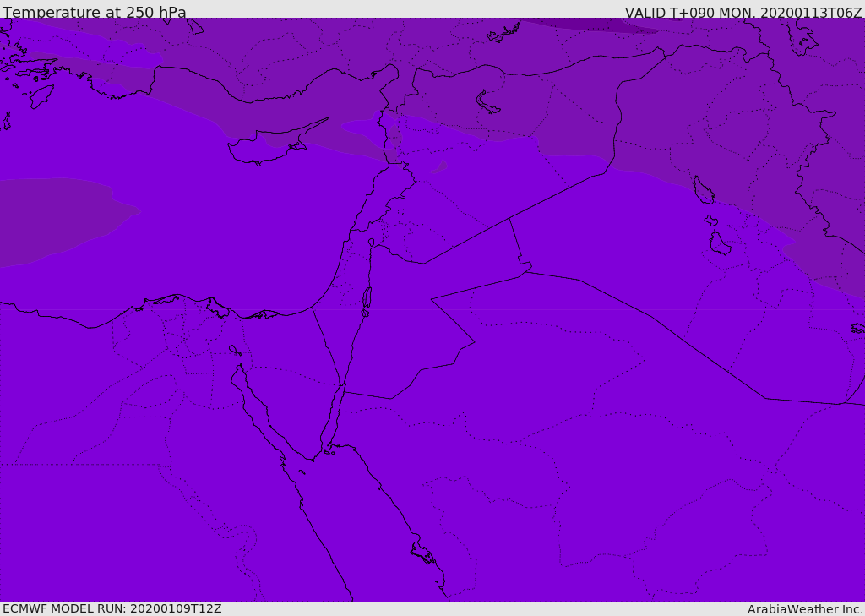The image size is (865, 616).
Task: Click the 'VALID T+090 MON. 20200113T06Z' label
Action: point(743,12)
